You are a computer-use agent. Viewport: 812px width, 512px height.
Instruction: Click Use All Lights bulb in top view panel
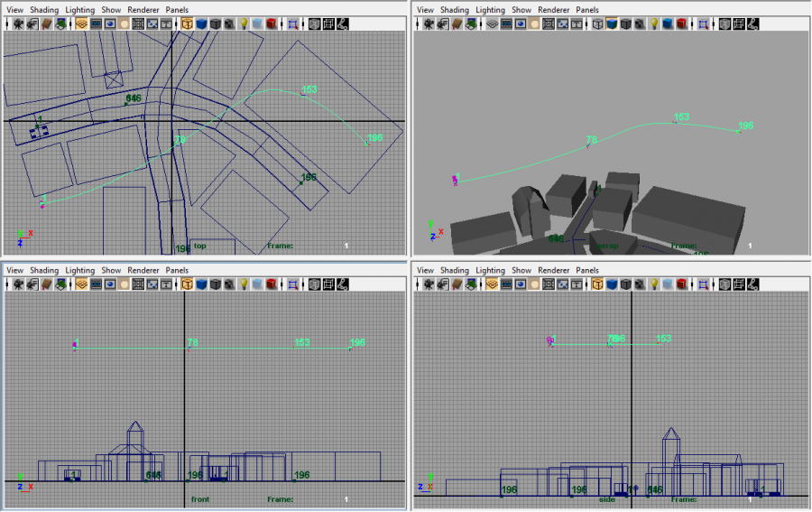click(244, 23)
